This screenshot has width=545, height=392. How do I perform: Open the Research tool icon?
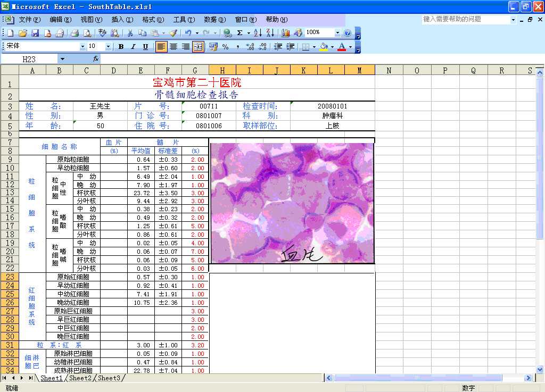pos(115,33)
